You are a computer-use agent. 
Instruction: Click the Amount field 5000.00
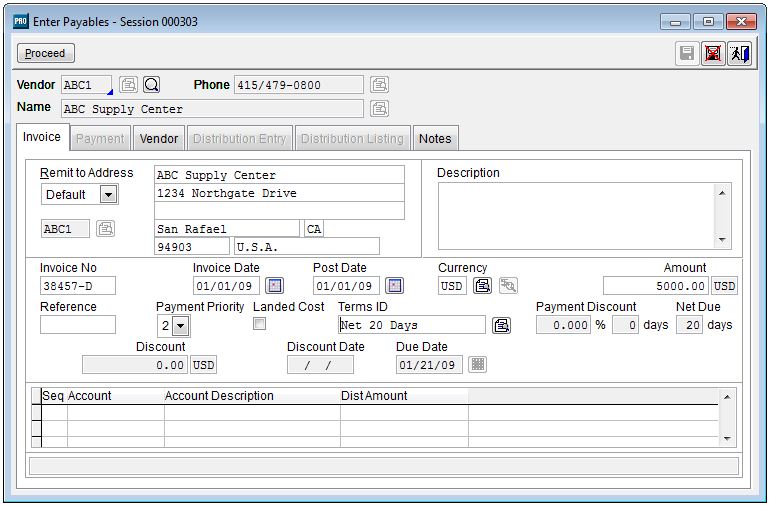pos(656,286)
